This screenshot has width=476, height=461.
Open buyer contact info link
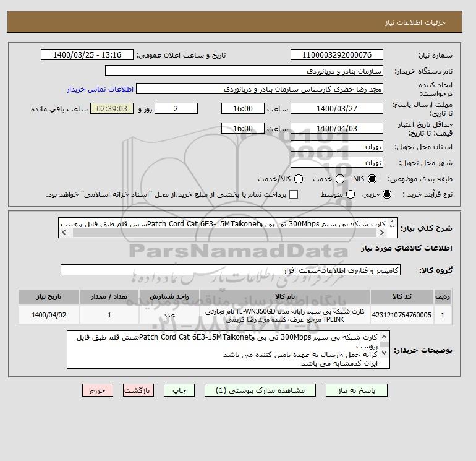click(x=100, y=89)
